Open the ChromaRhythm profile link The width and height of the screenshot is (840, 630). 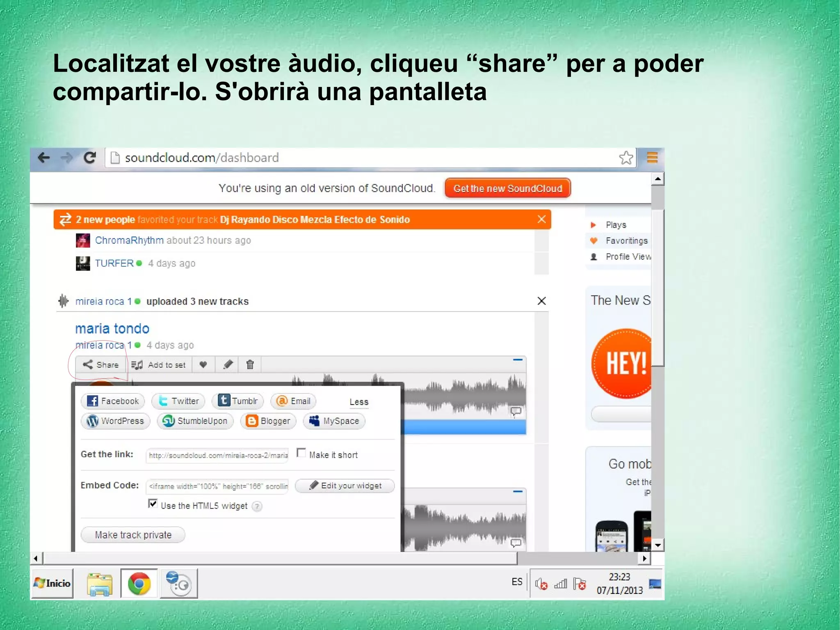[x=129, y=240]
